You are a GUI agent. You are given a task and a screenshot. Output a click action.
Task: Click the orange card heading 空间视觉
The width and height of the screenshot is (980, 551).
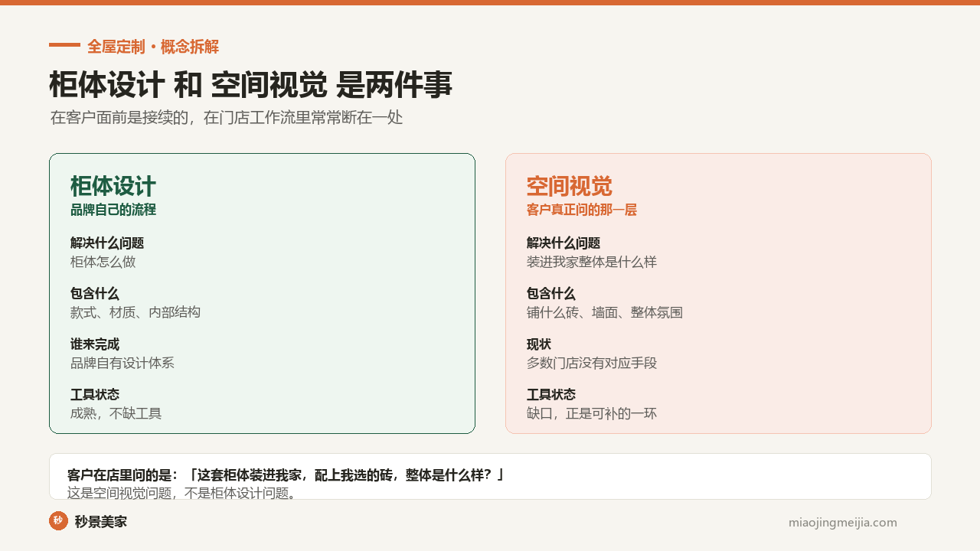[570, 186]
